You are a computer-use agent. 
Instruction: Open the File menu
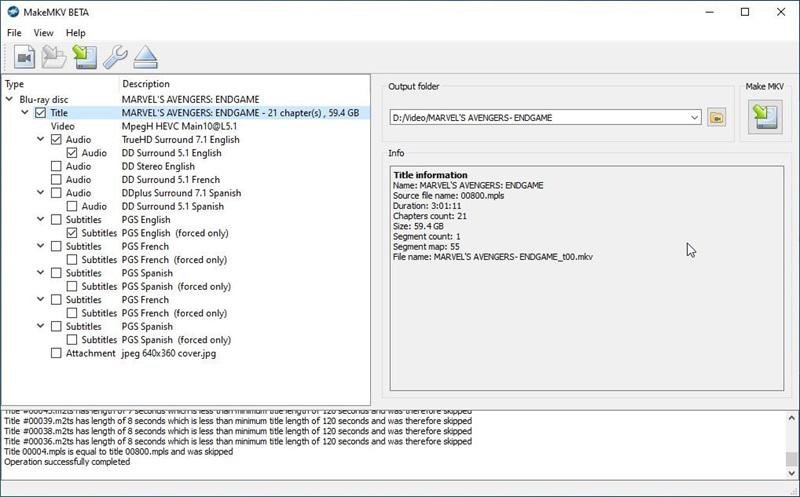click(14, 33)
